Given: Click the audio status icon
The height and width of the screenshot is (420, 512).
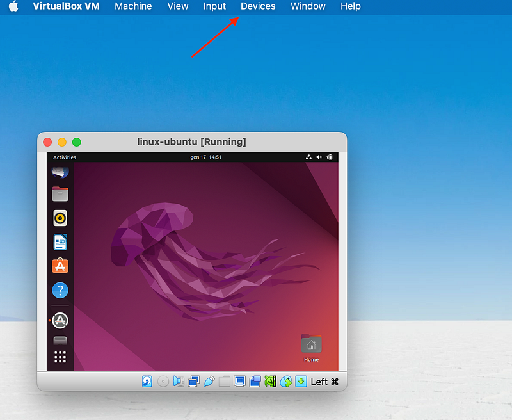Looking at the screenshot, I should click(179, 381).
